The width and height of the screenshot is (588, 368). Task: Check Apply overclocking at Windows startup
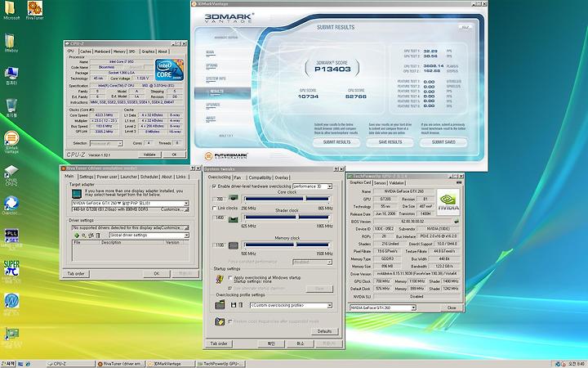point(230,278)
